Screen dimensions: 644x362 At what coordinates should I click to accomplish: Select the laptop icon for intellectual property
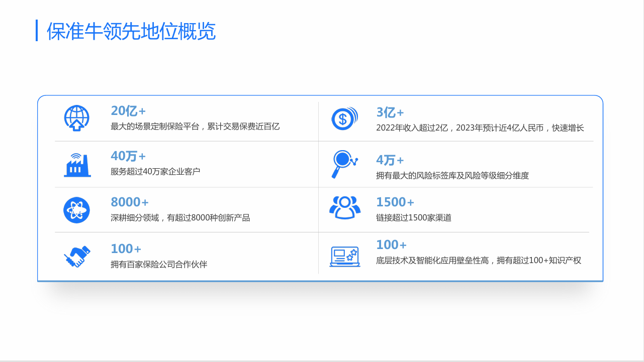[x=345, y=256]
